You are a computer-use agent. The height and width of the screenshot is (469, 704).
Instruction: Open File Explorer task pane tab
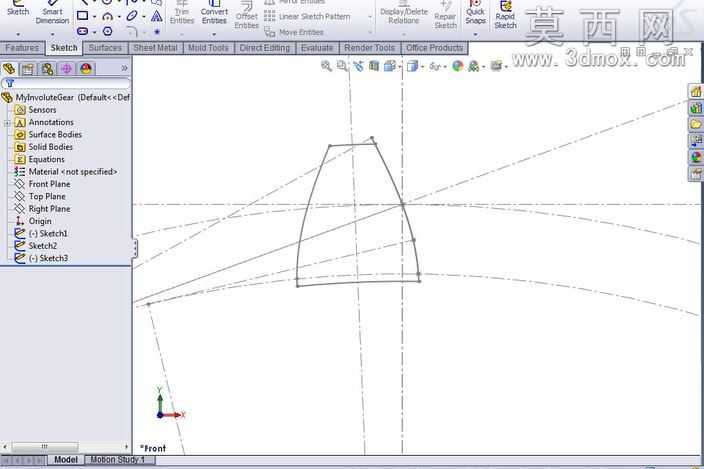click(695, 124)
